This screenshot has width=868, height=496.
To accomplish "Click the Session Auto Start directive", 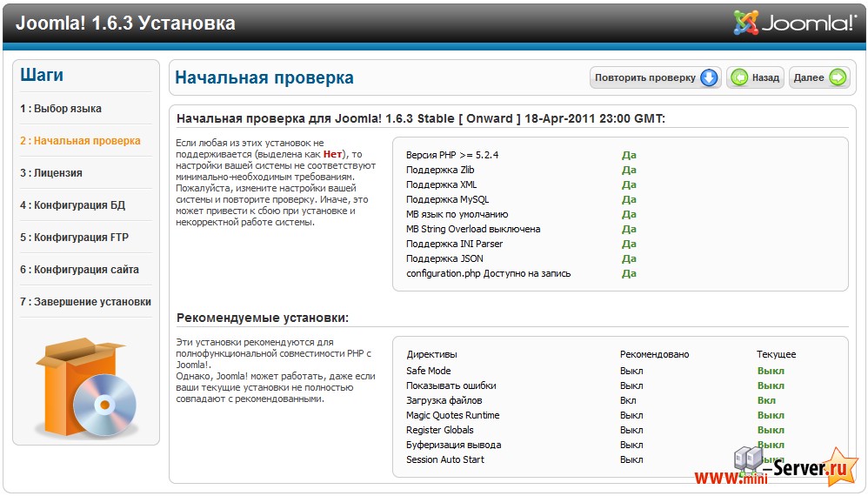I will click(445, 459).
